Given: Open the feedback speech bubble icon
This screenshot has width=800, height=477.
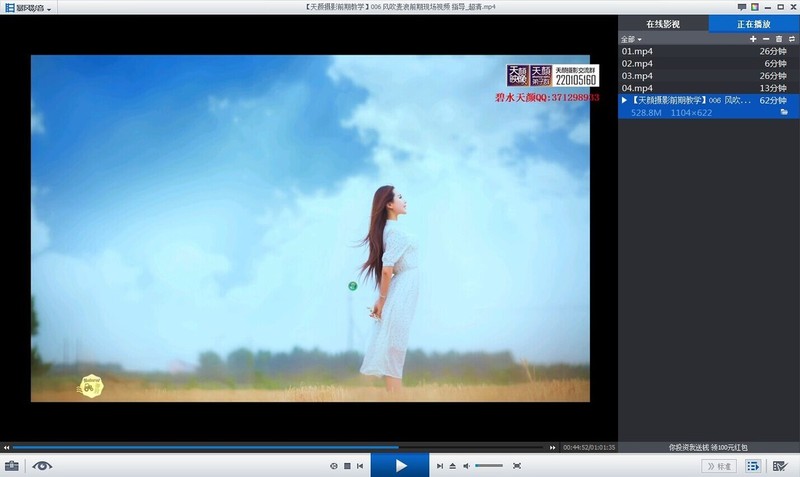Looking at the screenshot, I should (x=742, y=7).
